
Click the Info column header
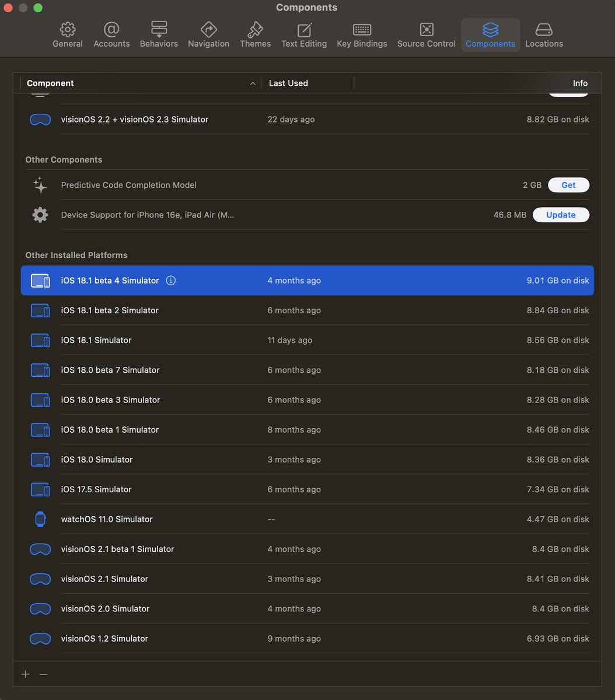[580, 83]
